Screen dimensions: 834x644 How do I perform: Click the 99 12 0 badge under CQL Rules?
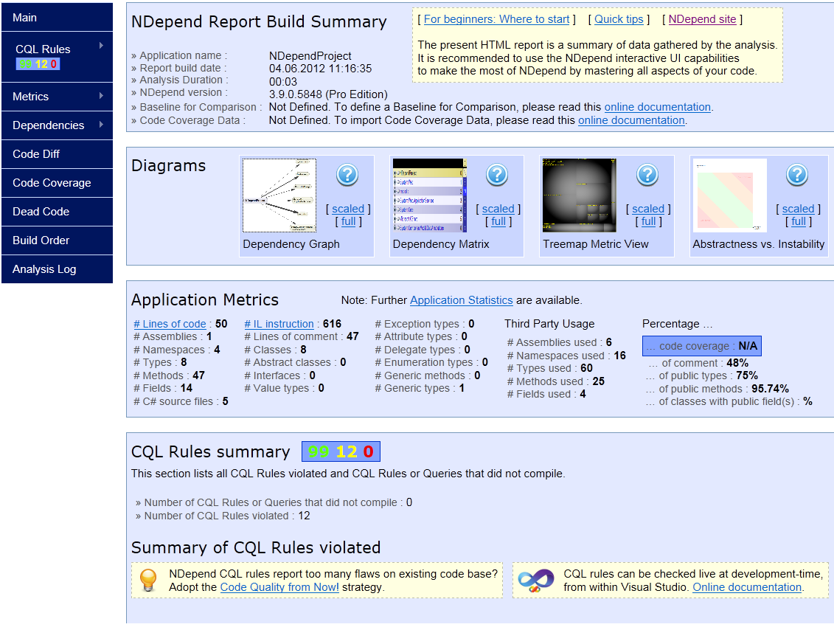pos(38,64)
